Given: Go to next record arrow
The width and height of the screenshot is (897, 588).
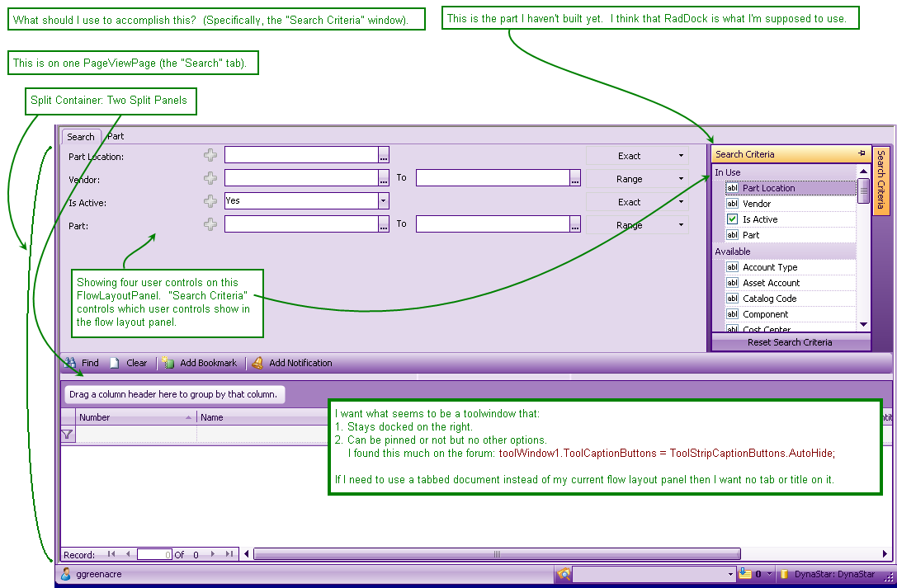Looking at the screenshot, I should [213, 553].
